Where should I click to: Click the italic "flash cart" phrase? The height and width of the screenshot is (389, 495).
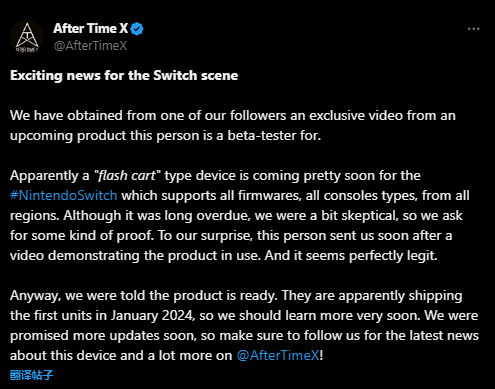[128, 175]
